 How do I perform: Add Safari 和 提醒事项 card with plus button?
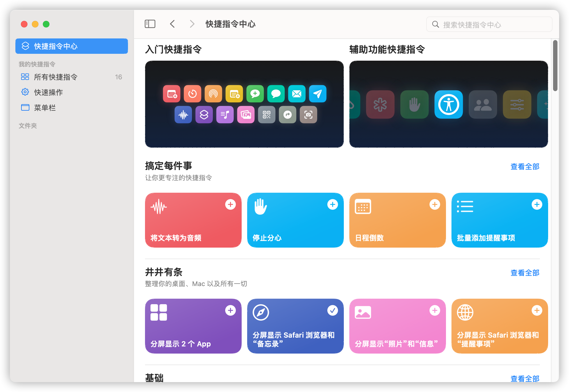point(537,310)
